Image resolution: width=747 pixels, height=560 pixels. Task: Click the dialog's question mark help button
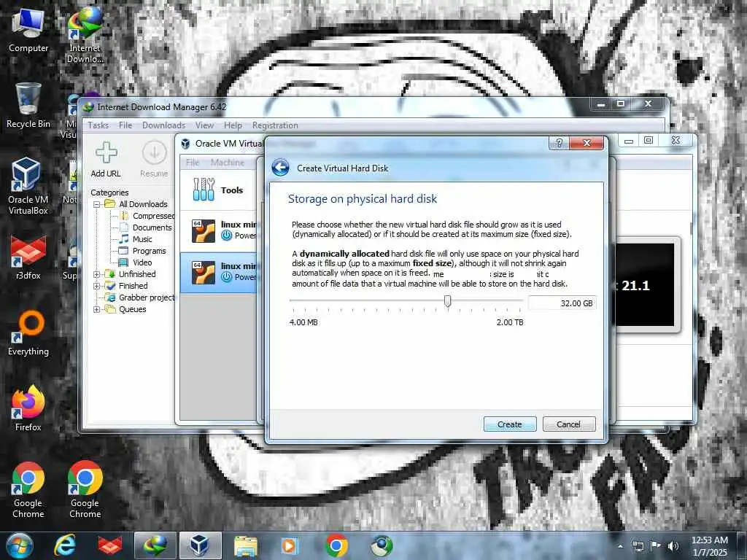[x=560, y=143]
